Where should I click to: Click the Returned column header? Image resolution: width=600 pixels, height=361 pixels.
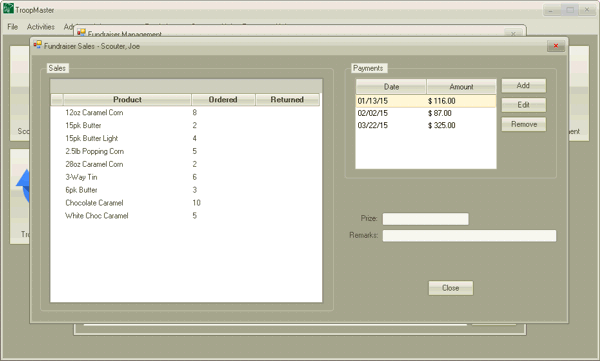pyautogui.click(x=287, y=100)
